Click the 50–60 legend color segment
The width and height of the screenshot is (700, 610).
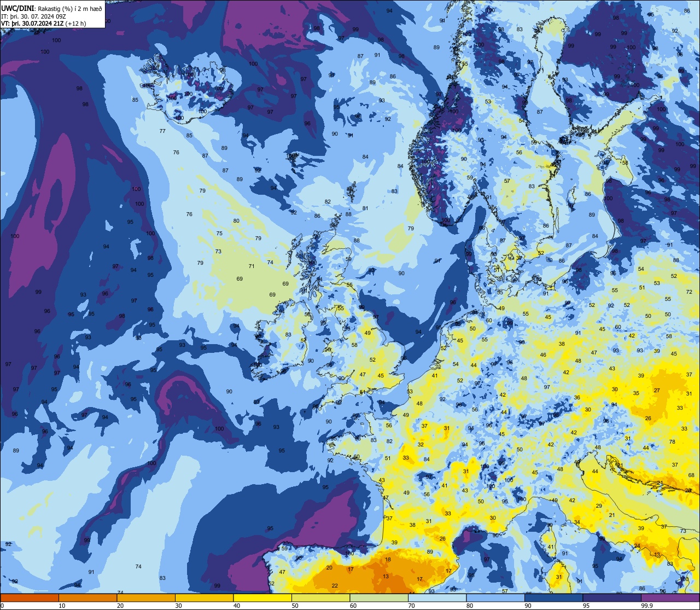(320, 597)
